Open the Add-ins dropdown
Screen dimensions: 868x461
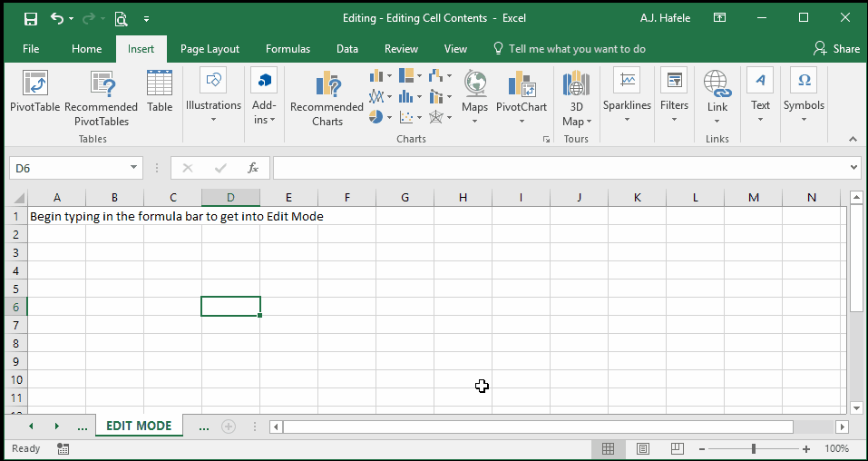click(x=264, y=97)
